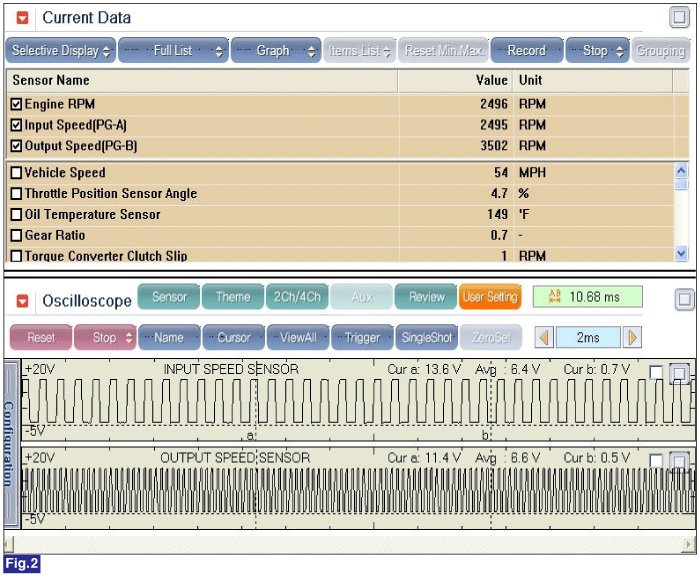The image size is (700, 575).
Task: Click the Vehicle Speed value 54
Action: [x=501, y=173]
